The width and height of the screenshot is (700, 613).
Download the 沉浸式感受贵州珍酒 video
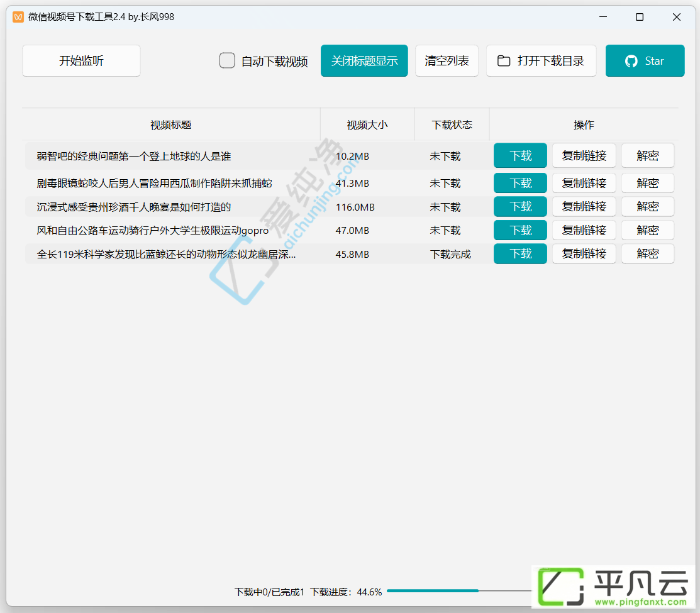click(521, 207)
